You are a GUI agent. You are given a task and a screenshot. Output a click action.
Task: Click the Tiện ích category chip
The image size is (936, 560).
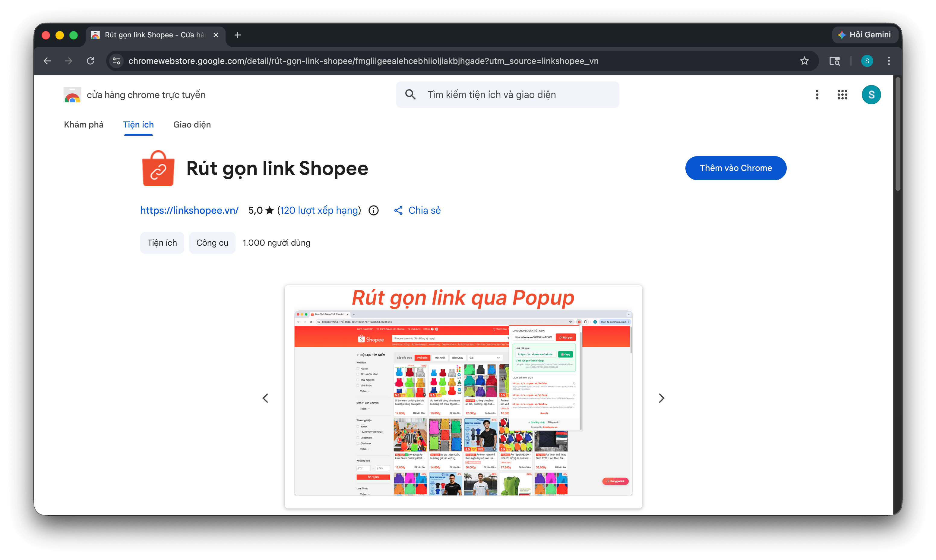tap(162, 243)
